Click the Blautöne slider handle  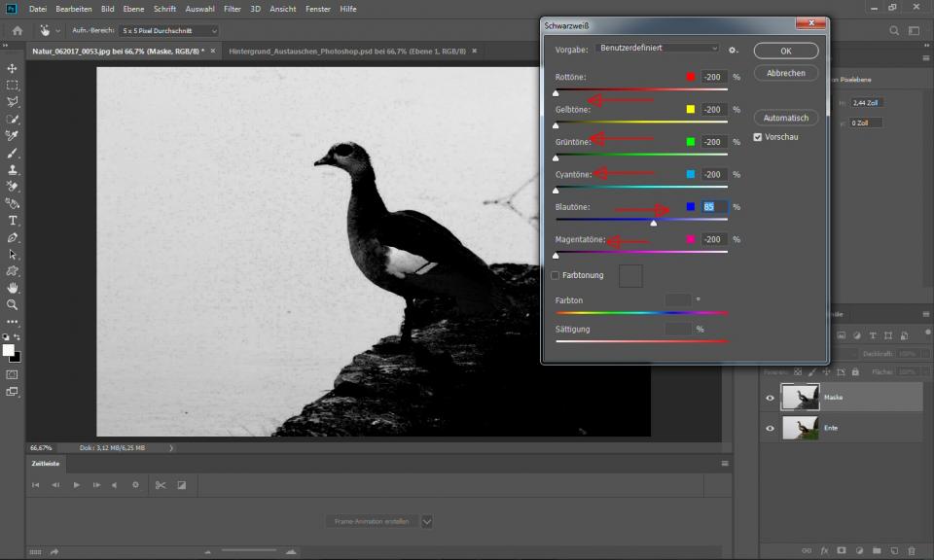coord(653,223)
